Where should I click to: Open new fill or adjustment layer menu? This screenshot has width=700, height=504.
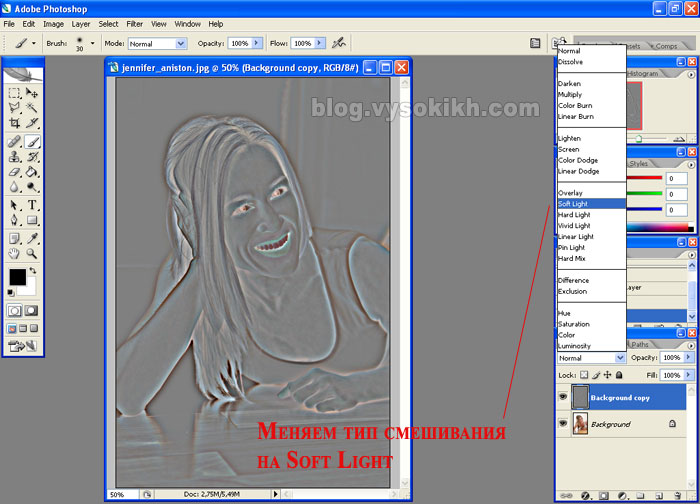click(x=623, y=496)
